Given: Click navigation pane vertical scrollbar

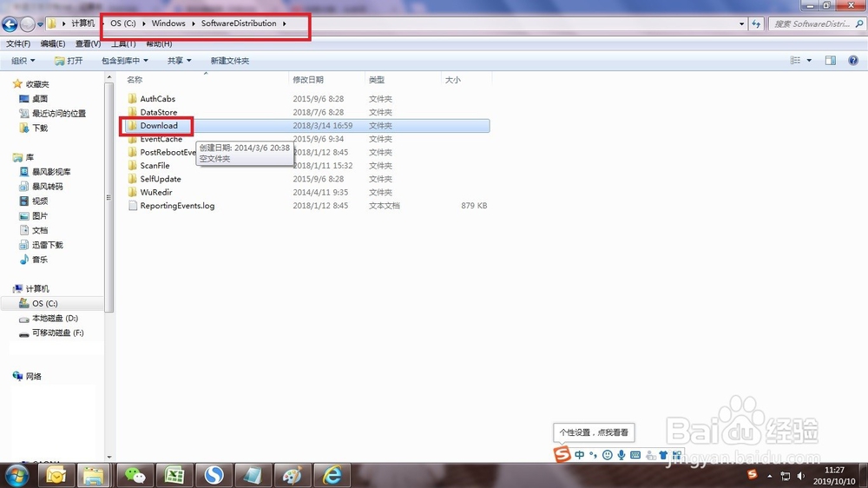Looking at the screenshot, I should [x=108, y=197].
